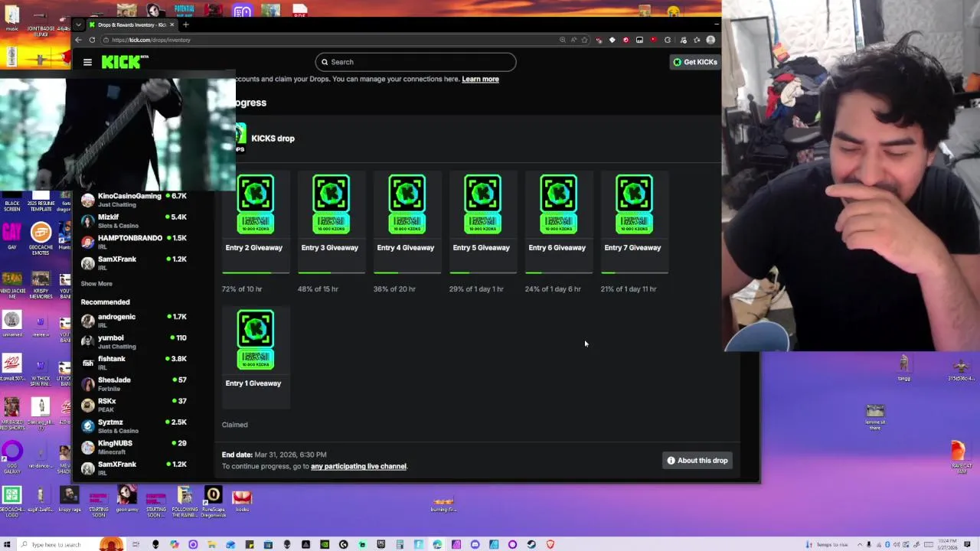980x551 pixels.
Task: Open HAMPTONBRANDO channel in sidebar
Action: pos(134,242)
